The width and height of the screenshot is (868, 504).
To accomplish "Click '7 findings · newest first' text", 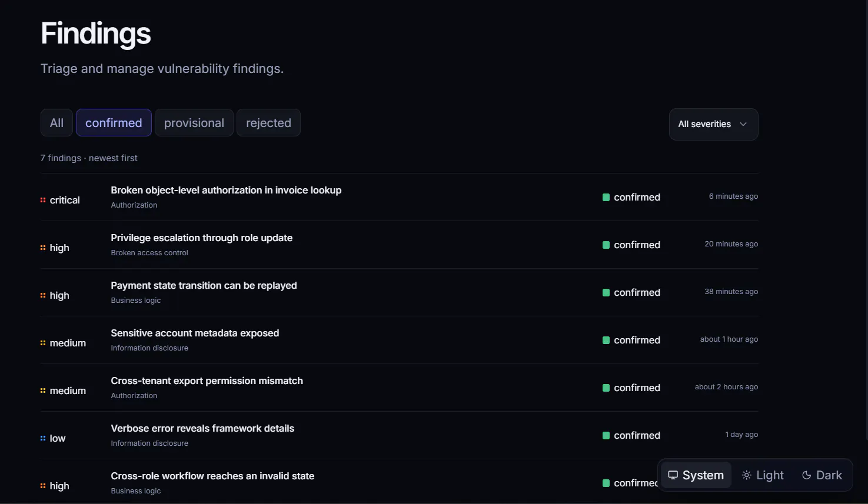I will tap(89, 158).
